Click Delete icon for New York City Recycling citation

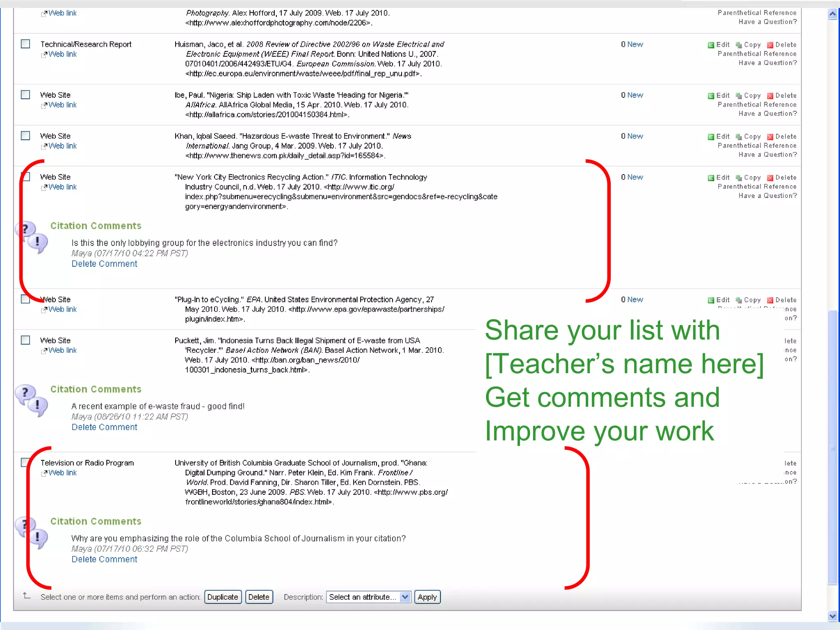[x=770, y=178]
